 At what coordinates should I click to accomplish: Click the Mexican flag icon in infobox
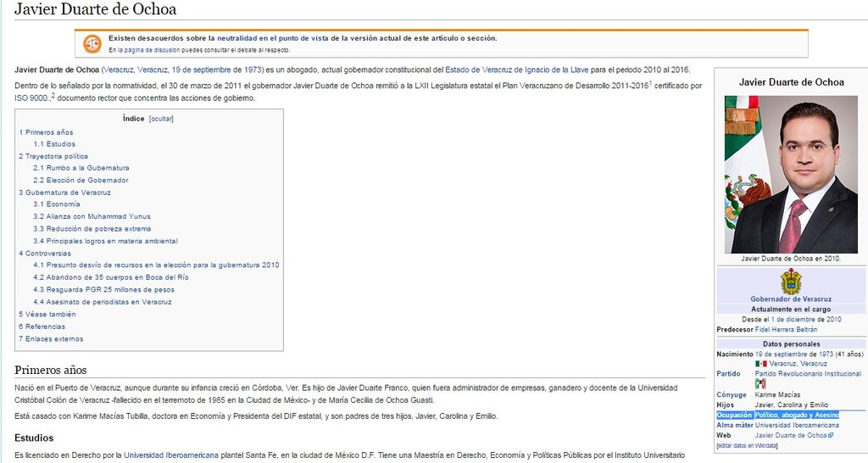point(760,364)
